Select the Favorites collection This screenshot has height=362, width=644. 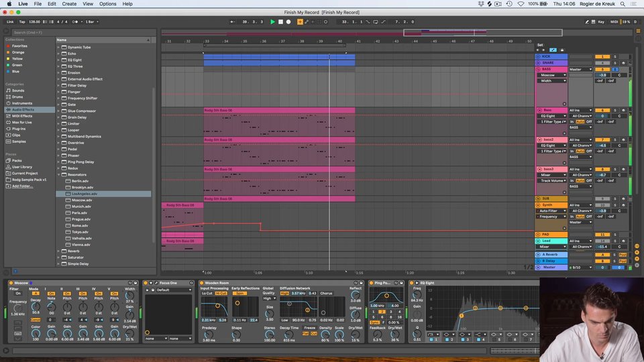(19, 46)
